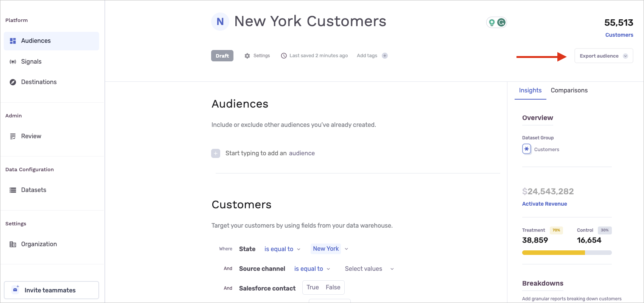The image size is (644, 303).
Task: Click the 38,859 treatment count
Action: [535, 240]
